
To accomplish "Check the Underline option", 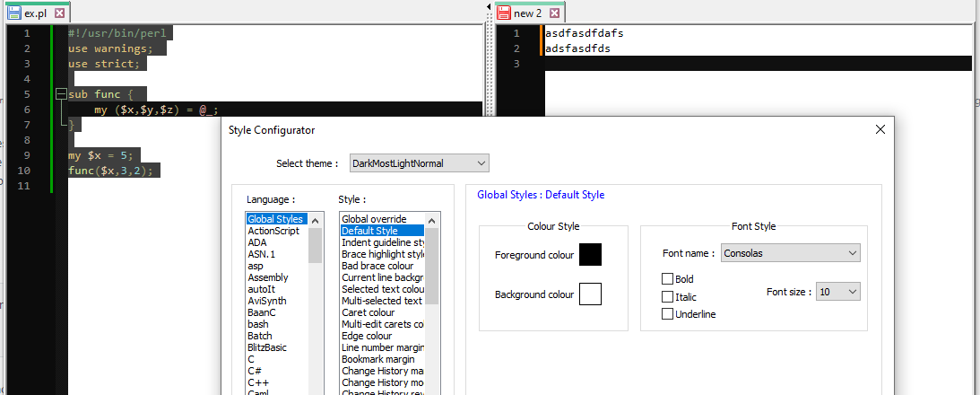I will click(x=667, y=313).
